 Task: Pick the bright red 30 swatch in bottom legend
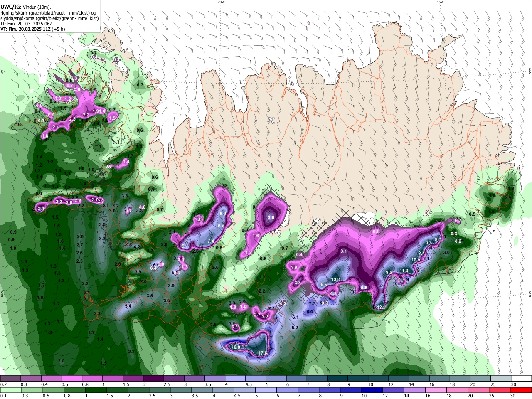click(x=521, y=390)
